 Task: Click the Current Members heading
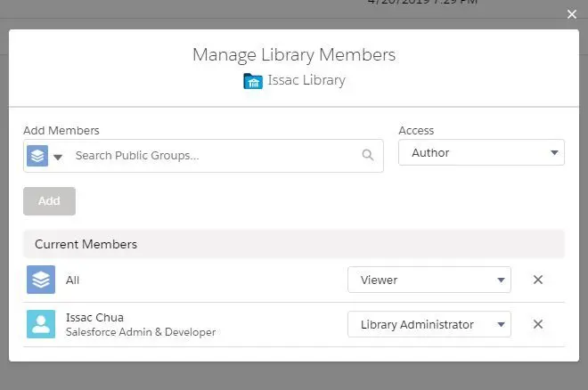(86, 244)
